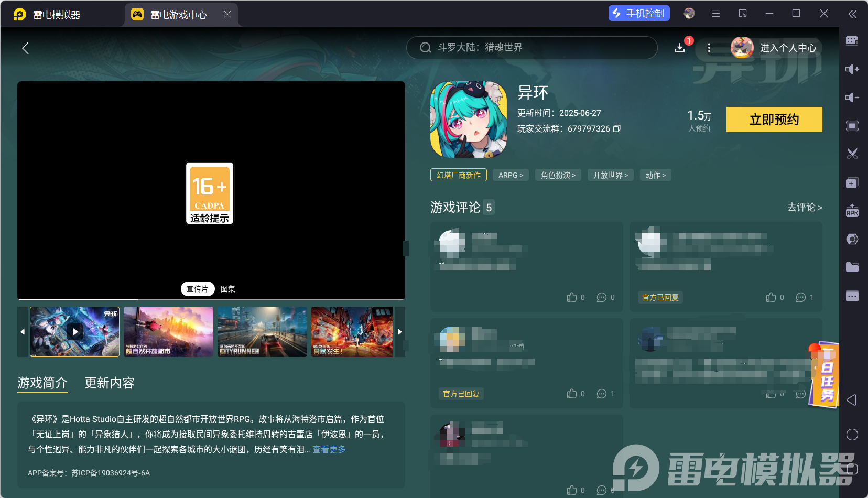Click the 游戏评论 5 heading
The height and width of the screenshot is (498, 868).
[462, 208]
